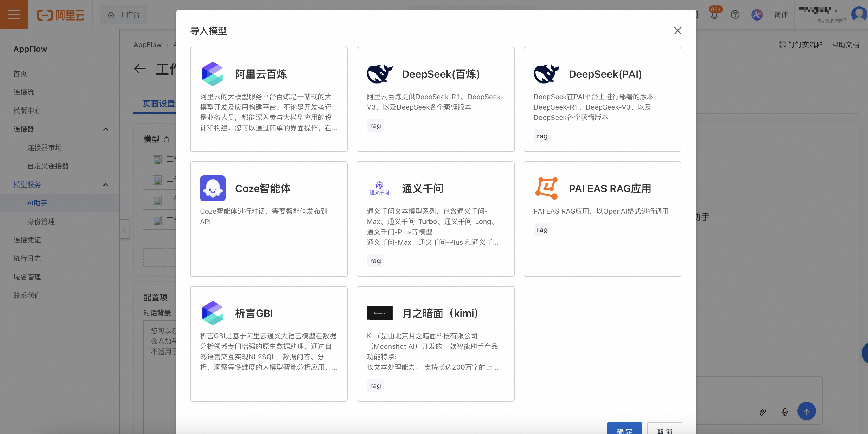Select the 析言GBI card title
The image size is (868, 434).
pos(254,314)
